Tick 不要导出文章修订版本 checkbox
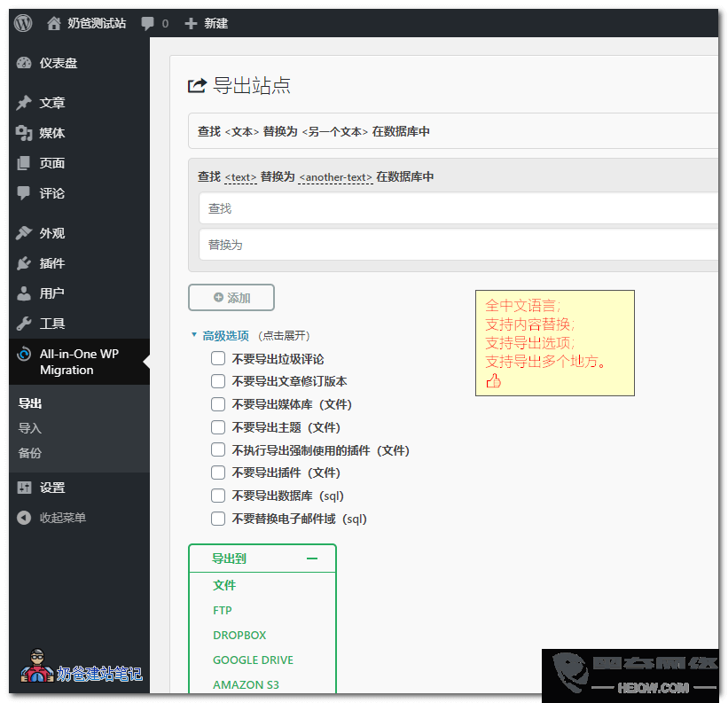 click(218, 381)
